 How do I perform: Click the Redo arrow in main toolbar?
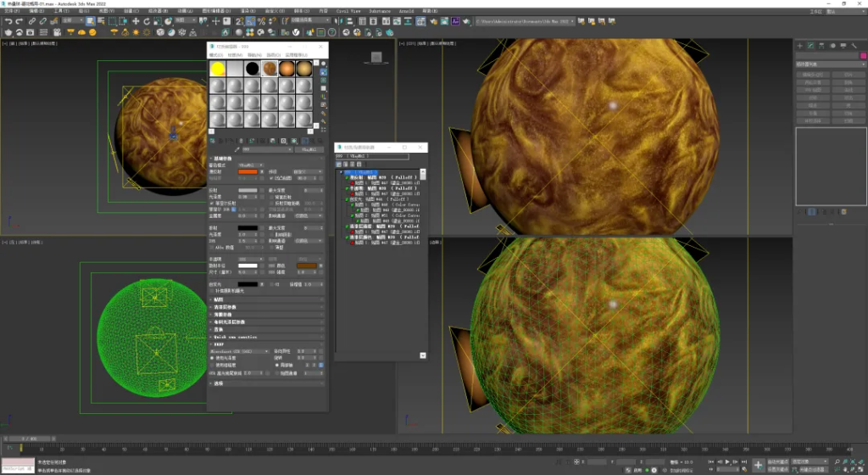[19, 21]
